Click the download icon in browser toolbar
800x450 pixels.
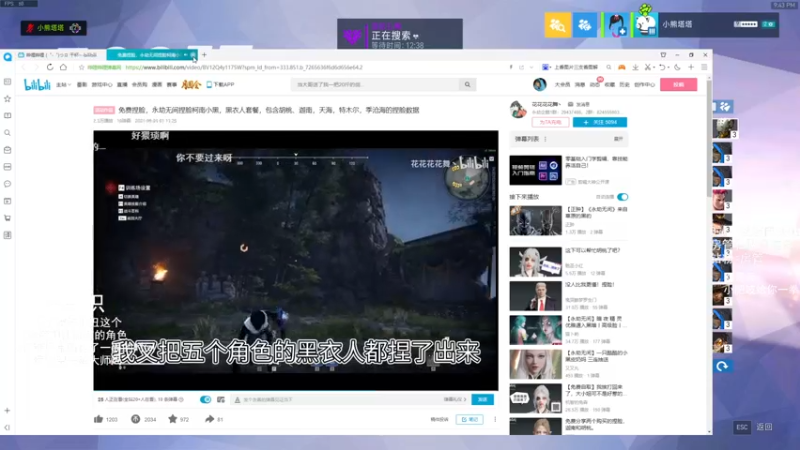[x=635, y=67]
